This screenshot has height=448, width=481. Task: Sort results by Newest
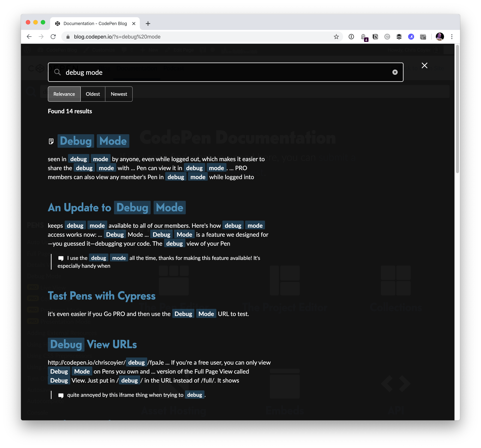(x=119, y=94)
